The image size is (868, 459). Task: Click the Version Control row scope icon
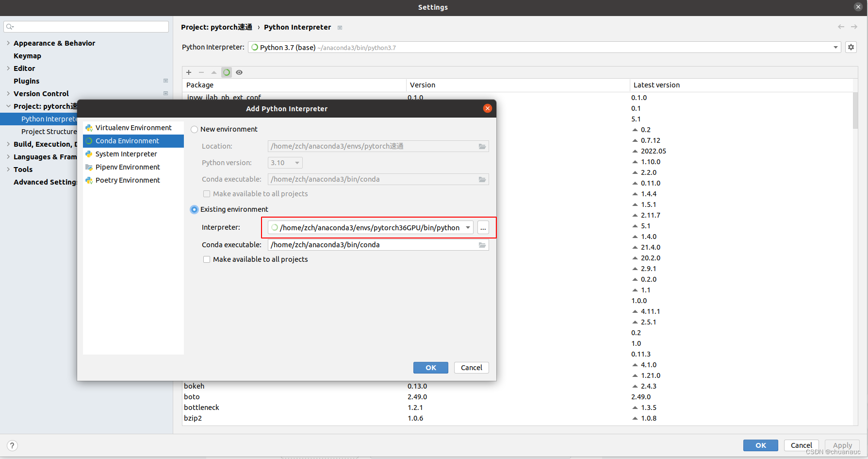pos(165,93)
